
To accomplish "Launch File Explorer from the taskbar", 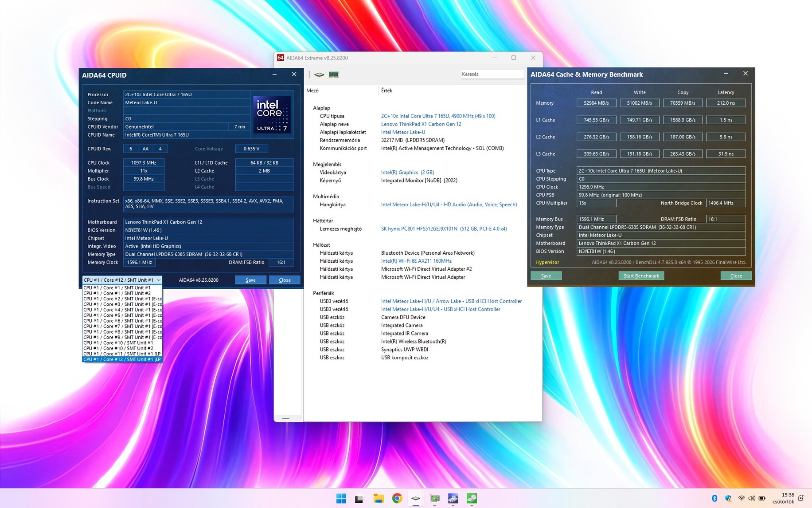I will tap(378, 498).
